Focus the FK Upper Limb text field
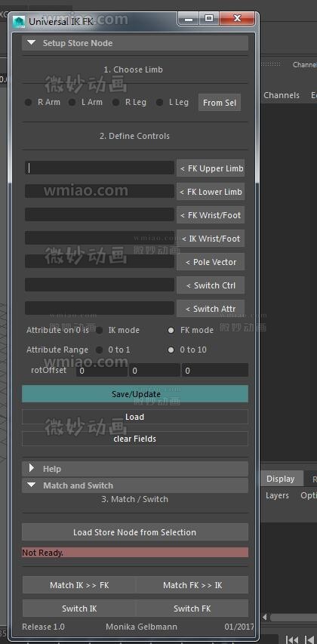This screenshot has width=317, height=644. coord(100,168)
